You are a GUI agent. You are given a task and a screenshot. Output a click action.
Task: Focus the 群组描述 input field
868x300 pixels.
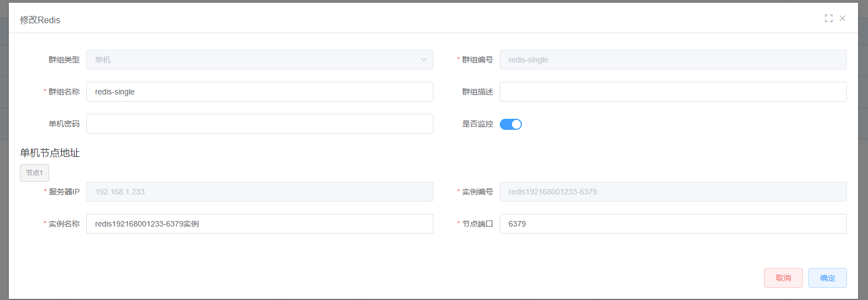click(673, 92)
